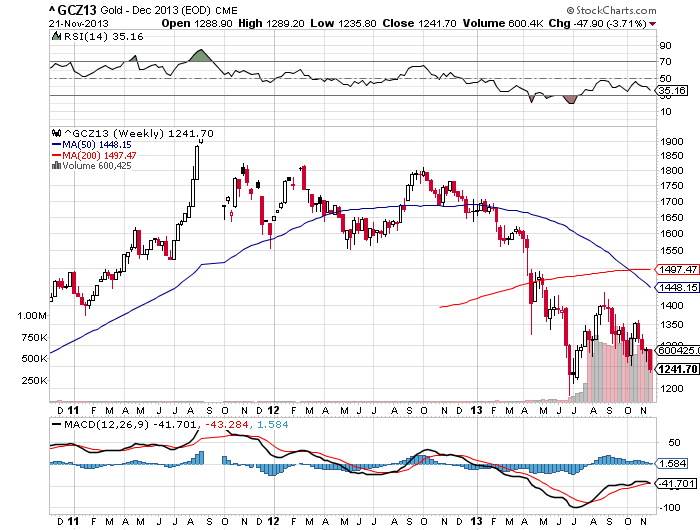Screen dimensions: 700x530
Task: Click the MACD(12,26,9) indicator label
Action: [x=106, y=424]
